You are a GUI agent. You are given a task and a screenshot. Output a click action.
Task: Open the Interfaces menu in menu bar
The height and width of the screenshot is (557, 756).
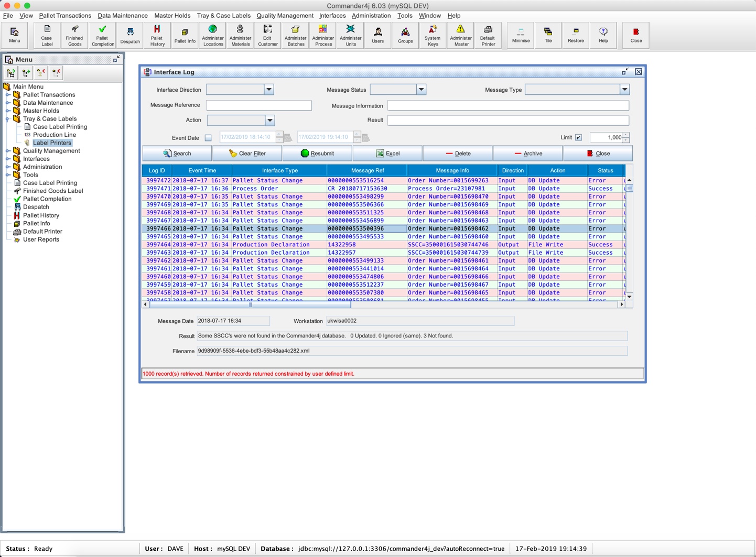(332, 16)
